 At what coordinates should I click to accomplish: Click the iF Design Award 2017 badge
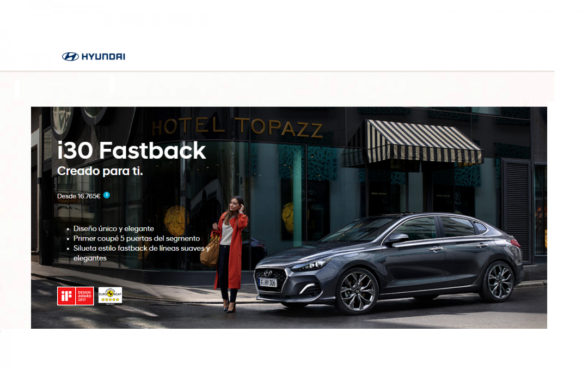[75, 296]
